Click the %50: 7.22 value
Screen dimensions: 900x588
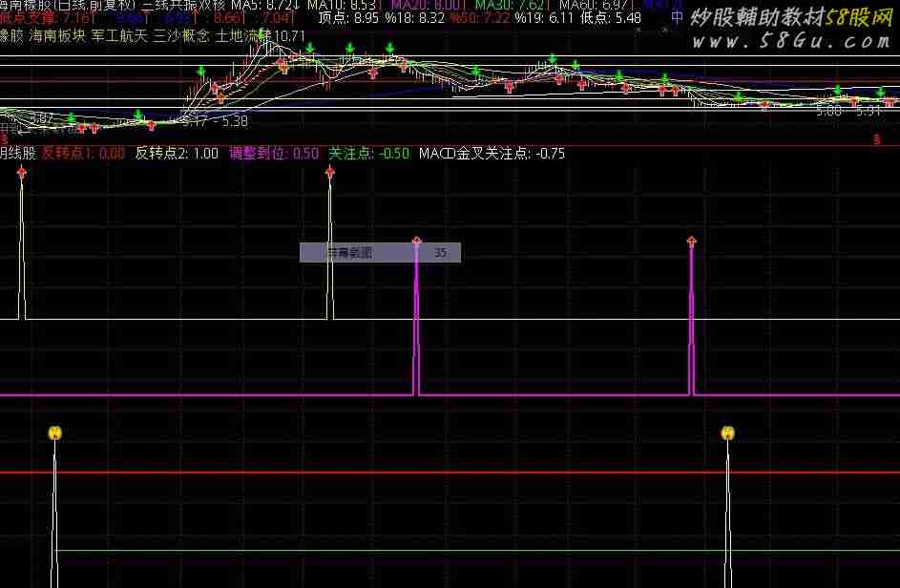coord(479,18)
